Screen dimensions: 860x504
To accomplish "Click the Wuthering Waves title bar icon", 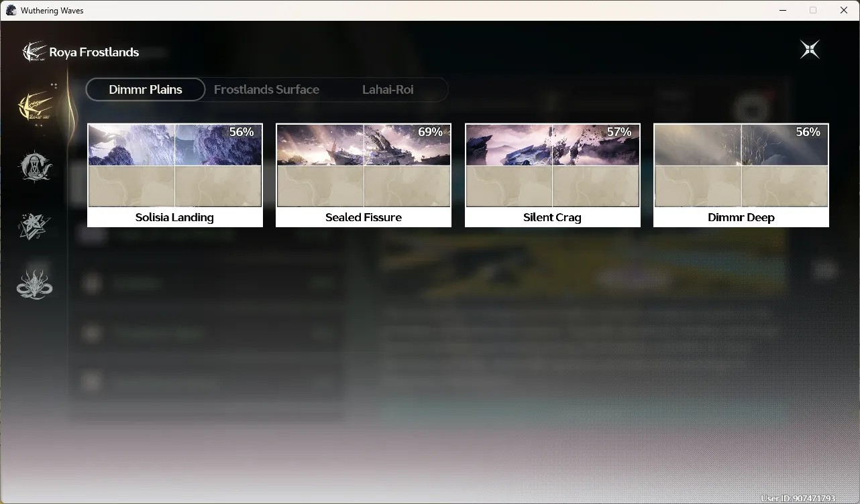I will (11, 10).
